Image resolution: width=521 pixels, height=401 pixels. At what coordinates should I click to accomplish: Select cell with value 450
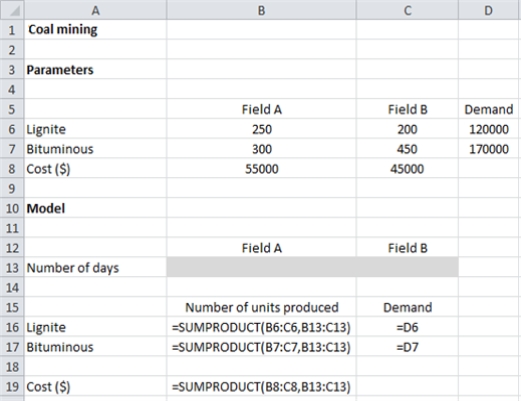click(407, 149)
